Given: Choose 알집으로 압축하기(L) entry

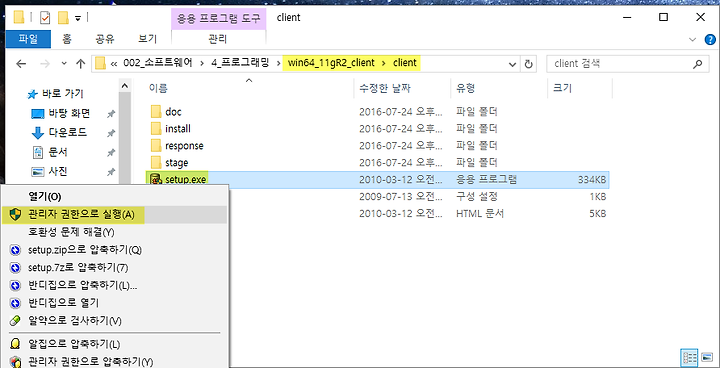Looking at the screenshot, I should pyautogui.click(x=114, y=344).
